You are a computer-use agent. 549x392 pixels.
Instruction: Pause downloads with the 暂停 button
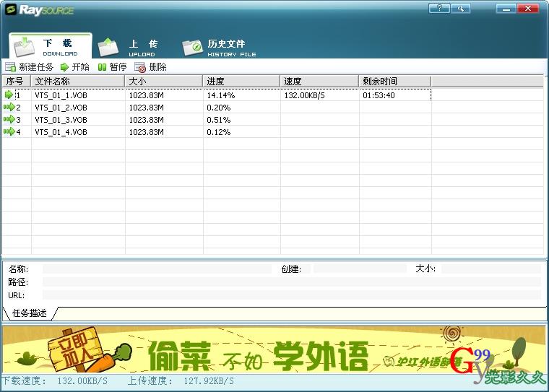(112, 67)
